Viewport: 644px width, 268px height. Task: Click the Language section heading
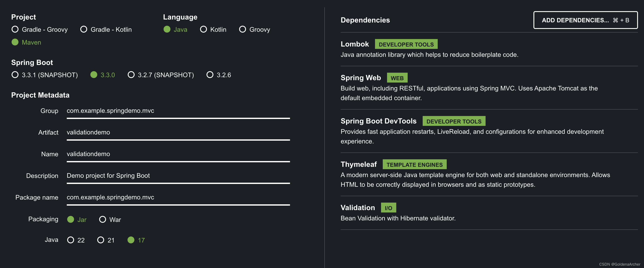click(180, 17)
